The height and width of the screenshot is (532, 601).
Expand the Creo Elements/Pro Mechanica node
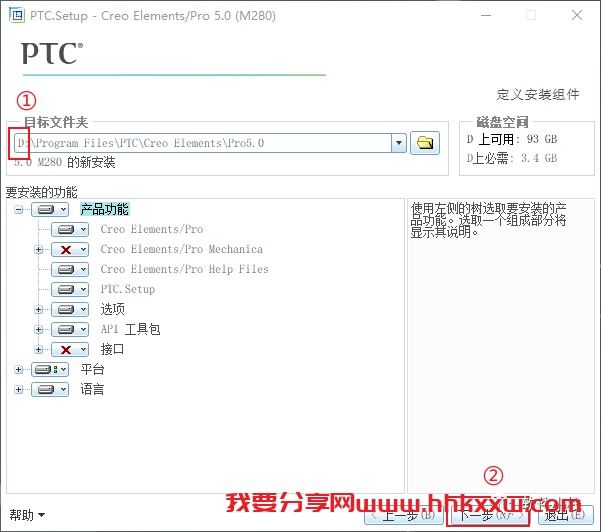coord(38,250)
